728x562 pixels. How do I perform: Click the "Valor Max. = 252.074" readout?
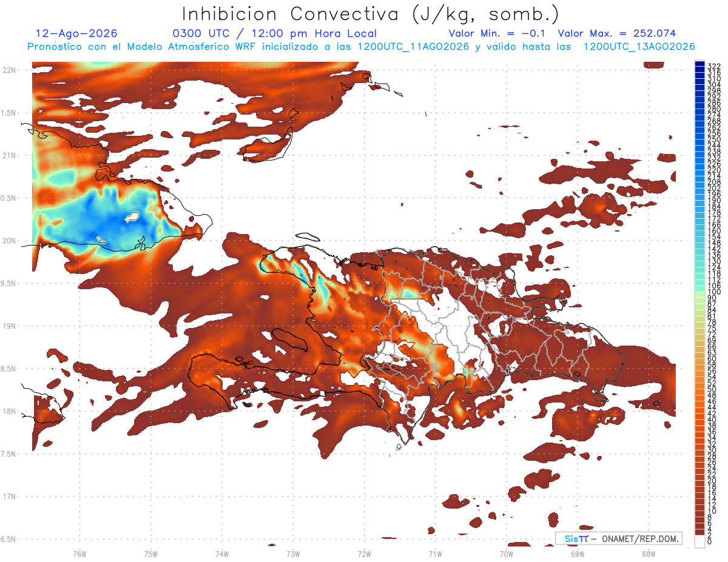tap(616, 33)
